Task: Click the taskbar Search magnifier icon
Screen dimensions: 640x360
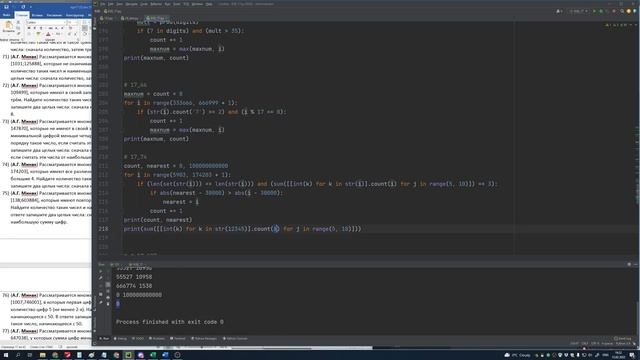Action: coord(18,355)
